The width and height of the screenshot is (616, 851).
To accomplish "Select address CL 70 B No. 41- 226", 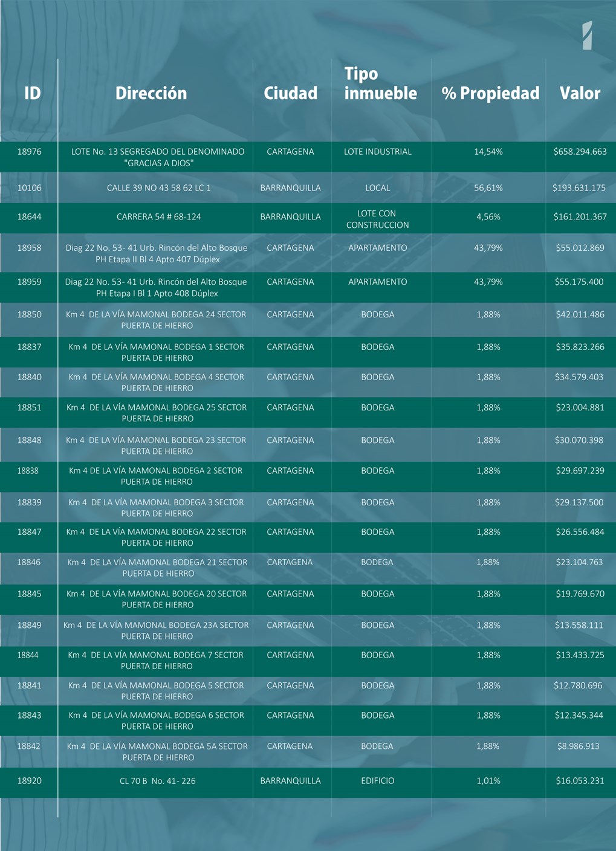I will click(158, 781).
